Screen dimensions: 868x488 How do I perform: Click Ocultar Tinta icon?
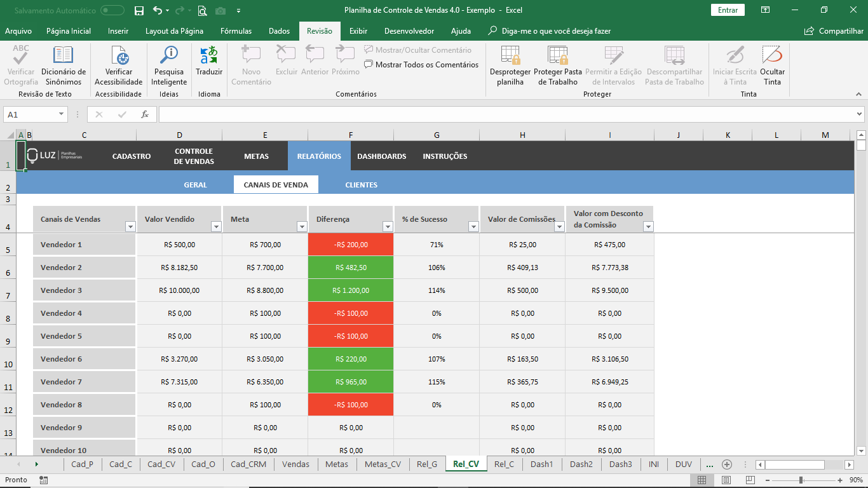coord(772,65)
